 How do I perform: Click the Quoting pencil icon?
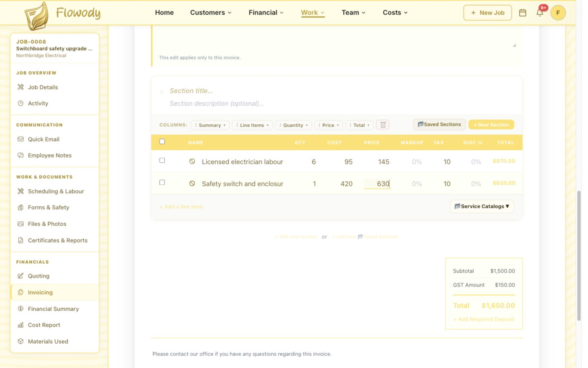(20, 276)
